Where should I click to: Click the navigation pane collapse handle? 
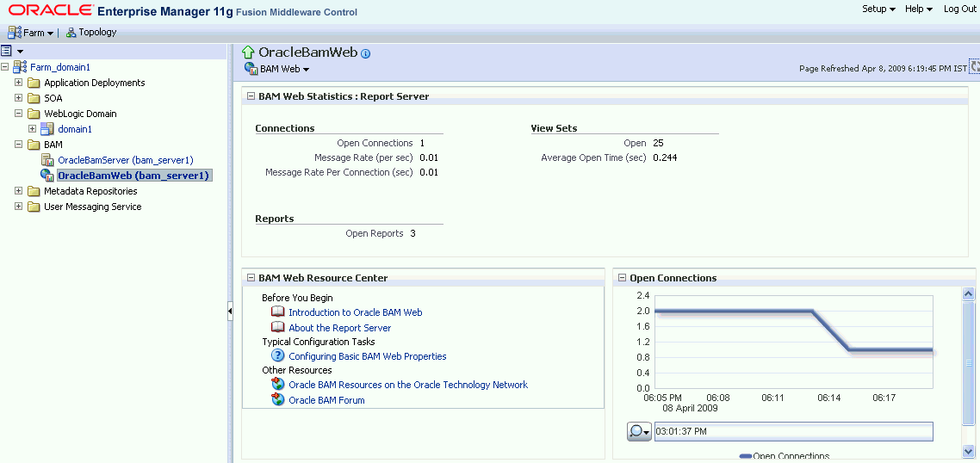[230, 311]
